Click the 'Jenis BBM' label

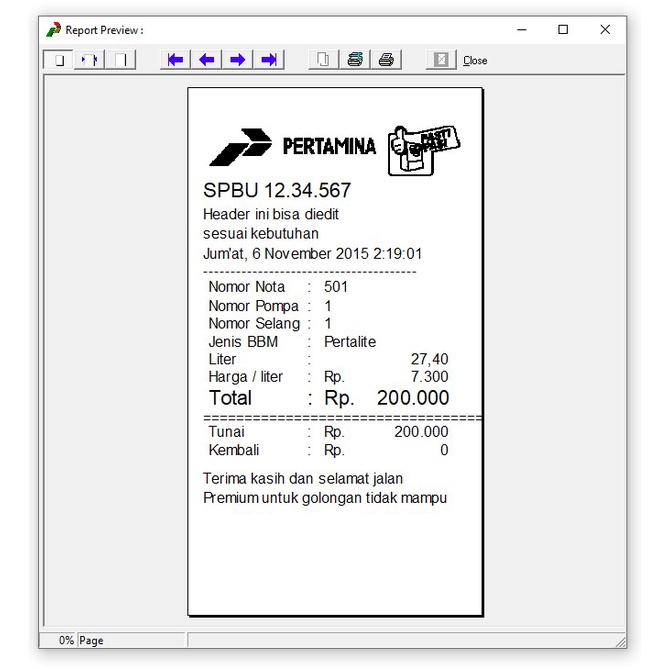pos(243,342)
